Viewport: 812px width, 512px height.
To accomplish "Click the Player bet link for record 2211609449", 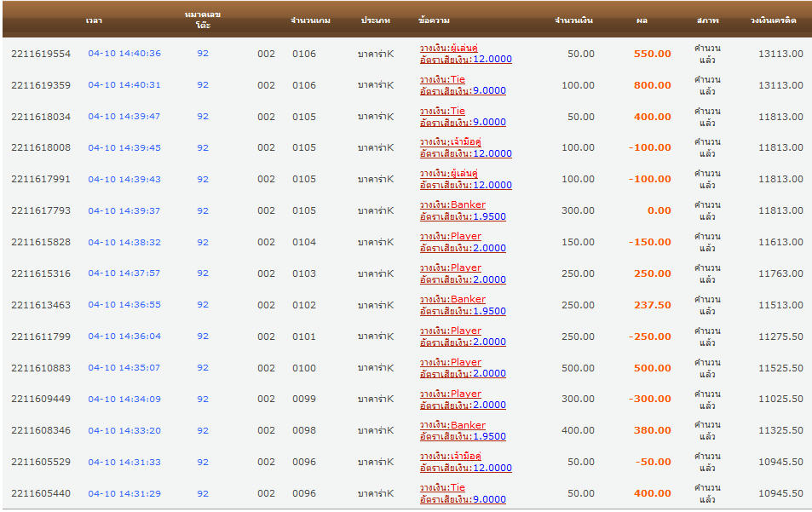I will (450, 394).
